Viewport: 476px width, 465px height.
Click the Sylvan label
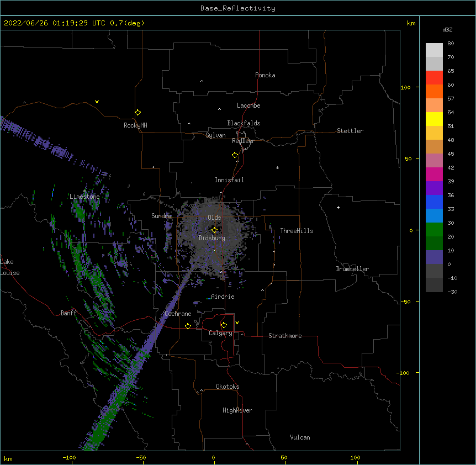(215, 135)
